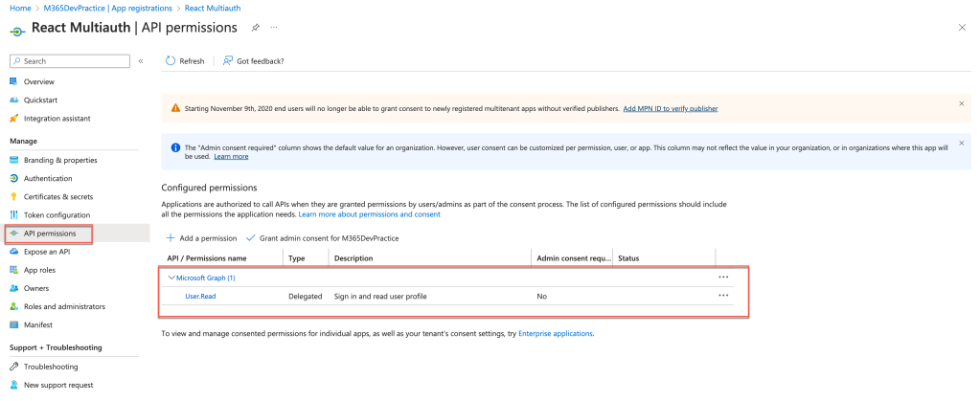Viewport: 980px width, 401px height.
Task: Open ellipsis menu for Microsoft Graph row
Action: tap(723, 278)
